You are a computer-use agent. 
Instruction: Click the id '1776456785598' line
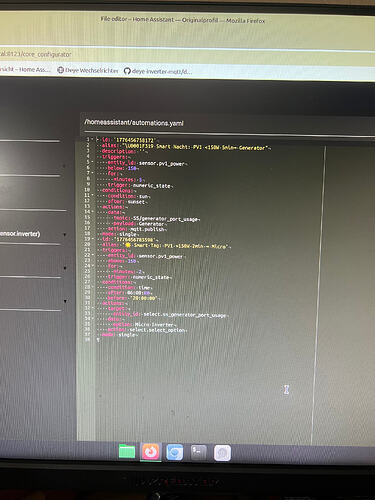(x=128, y=239)
